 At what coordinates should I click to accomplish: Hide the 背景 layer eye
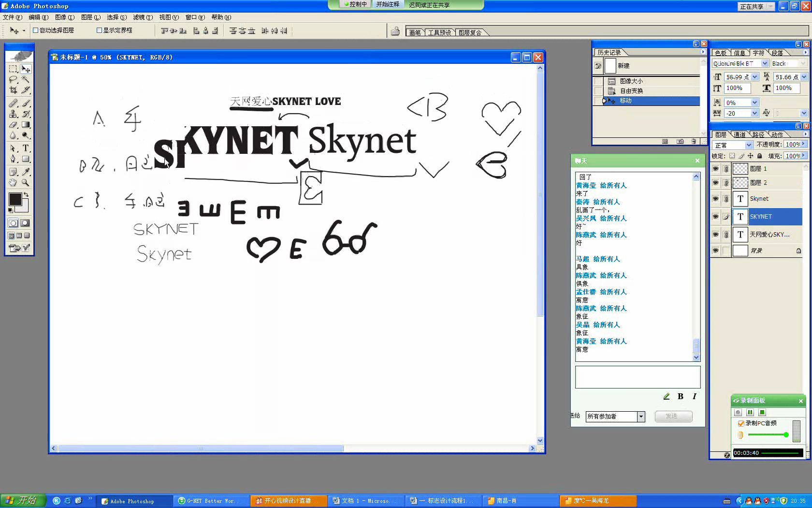(x=715, y=251)
